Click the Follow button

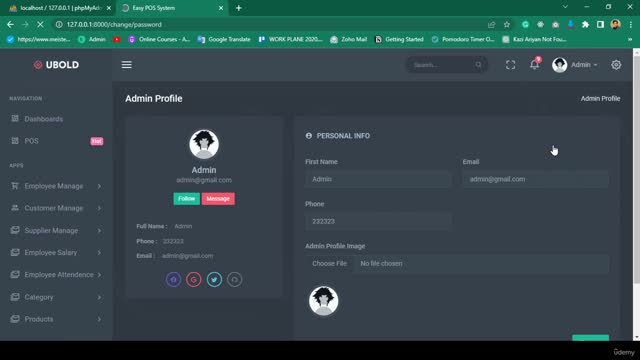187,199
